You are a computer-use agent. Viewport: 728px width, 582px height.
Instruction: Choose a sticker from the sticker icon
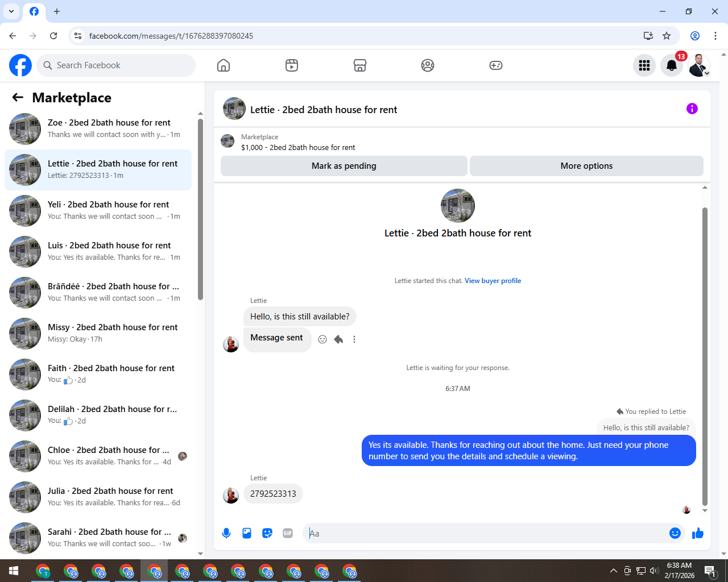(x=267, y=533)
